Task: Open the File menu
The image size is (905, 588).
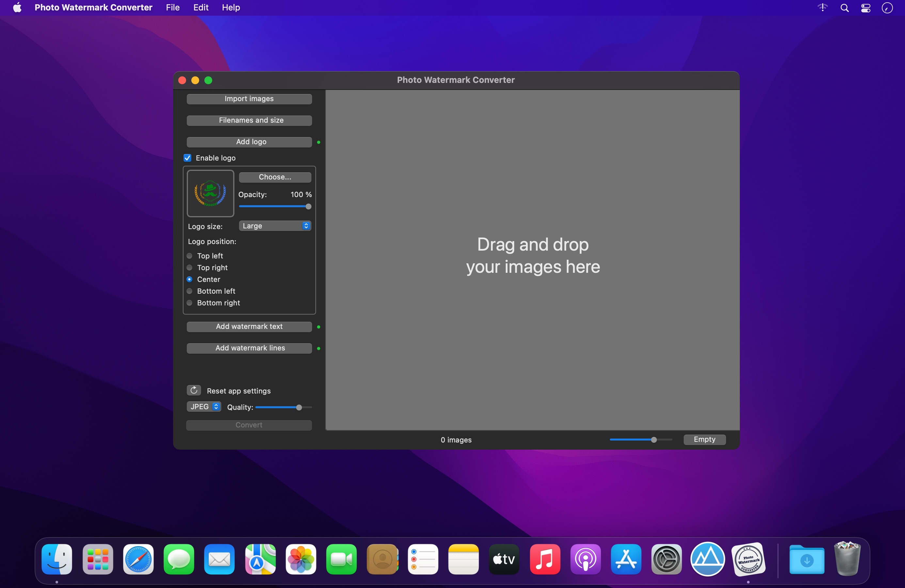Action: (173, 8)
